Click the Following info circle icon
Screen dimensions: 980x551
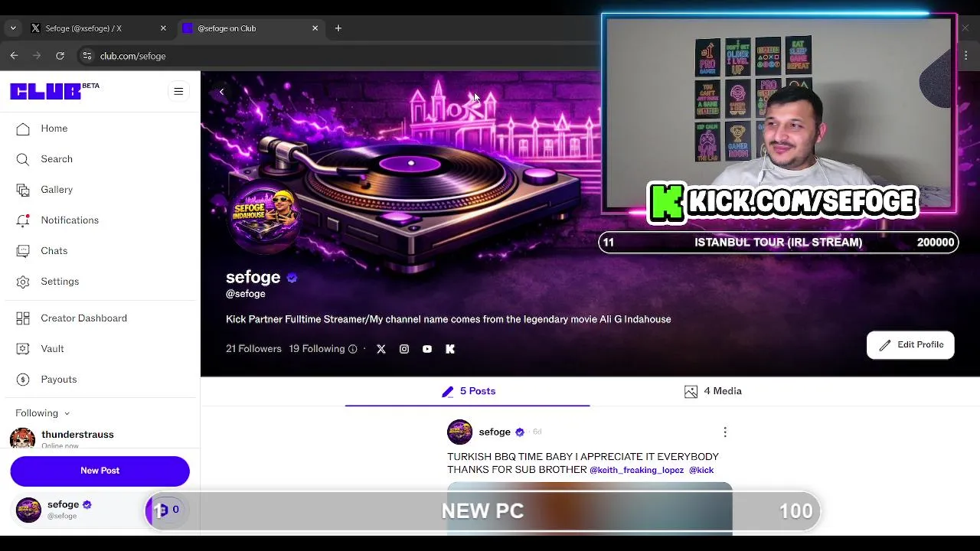353,349
